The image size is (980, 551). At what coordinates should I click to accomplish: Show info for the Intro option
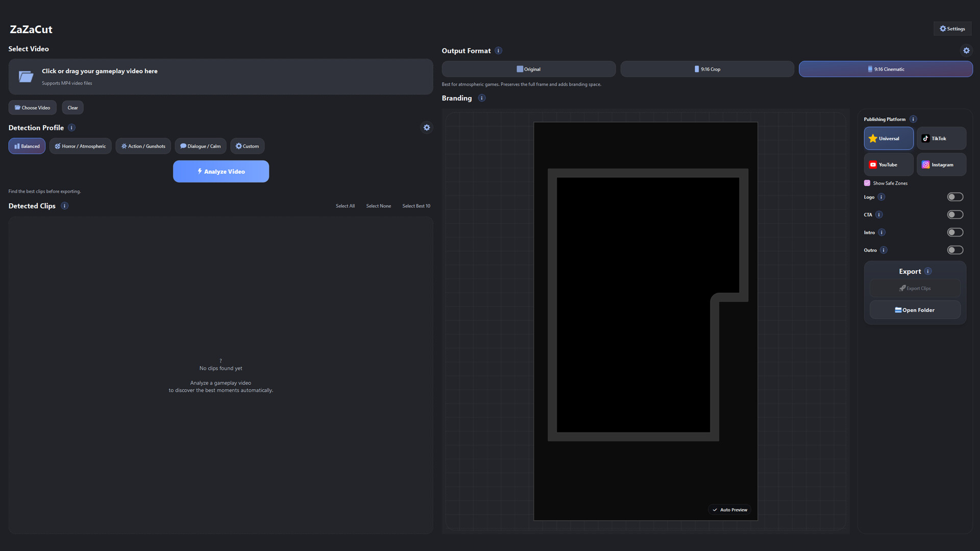point(881,233)
